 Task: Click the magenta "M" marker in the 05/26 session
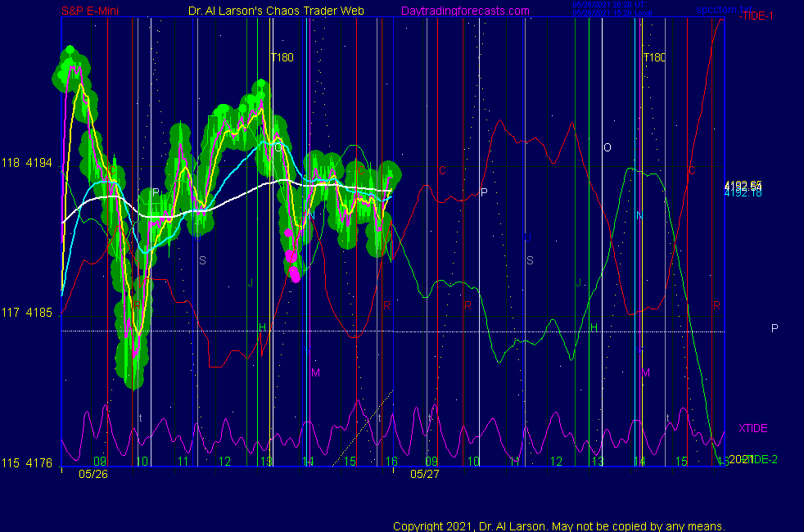pyautogui.click(x=315, y=372)
